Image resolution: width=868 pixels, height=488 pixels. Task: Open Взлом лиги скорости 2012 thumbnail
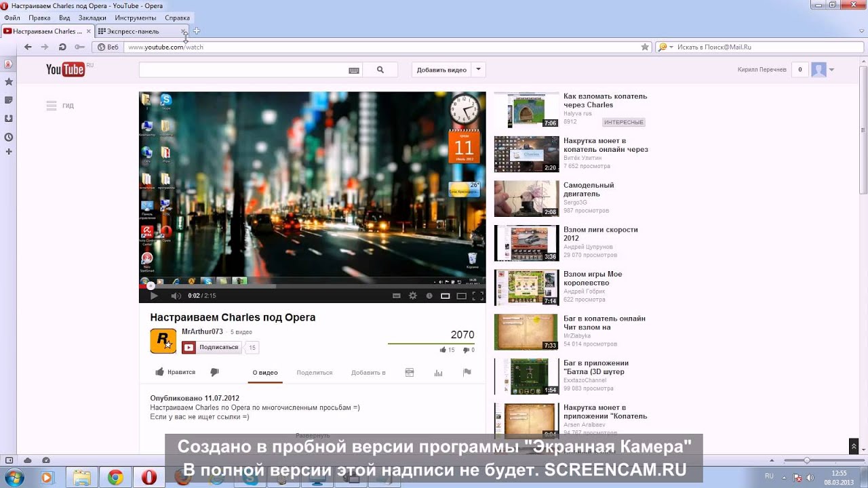527,243
